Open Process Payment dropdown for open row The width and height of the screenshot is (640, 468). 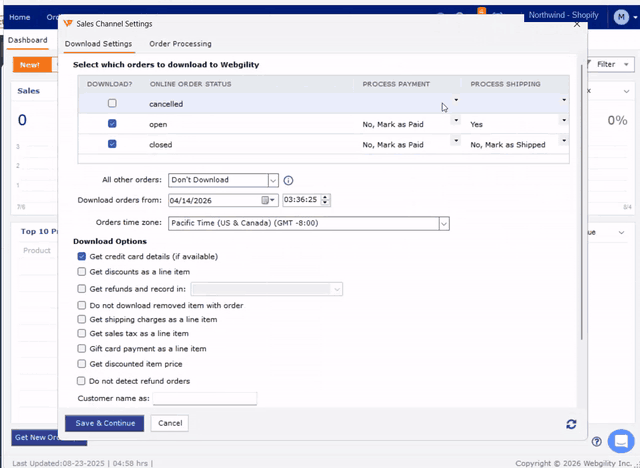pyautogui.click(x=456, y=120)
